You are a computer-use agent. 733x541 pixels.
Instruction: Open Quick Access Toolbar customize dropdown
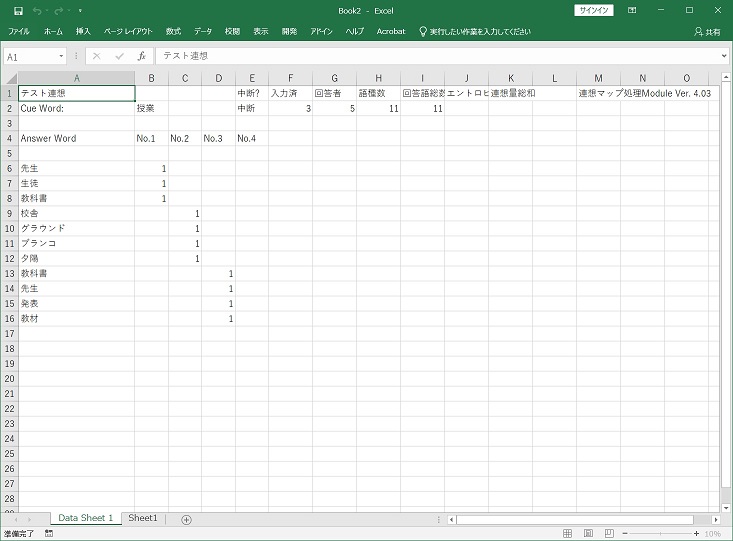click(80, 10)
